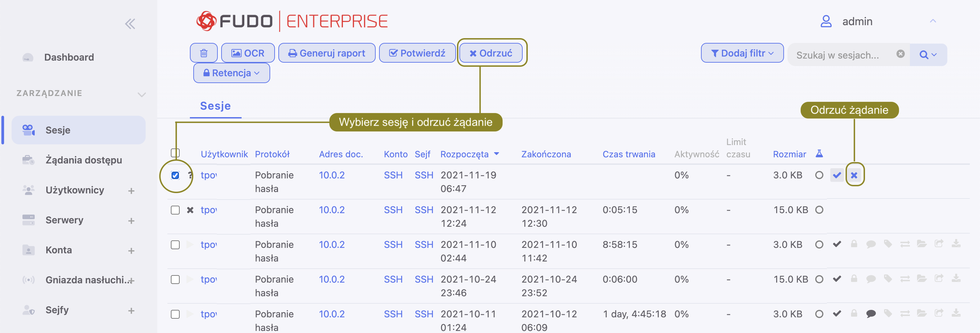Go to Dashboard in sidebar

point(69,57)
